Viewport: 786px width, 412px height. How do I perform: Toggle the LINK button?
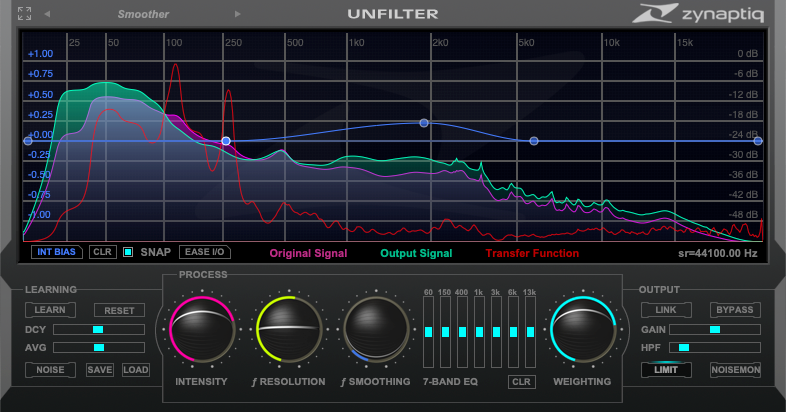pos(666,310)
